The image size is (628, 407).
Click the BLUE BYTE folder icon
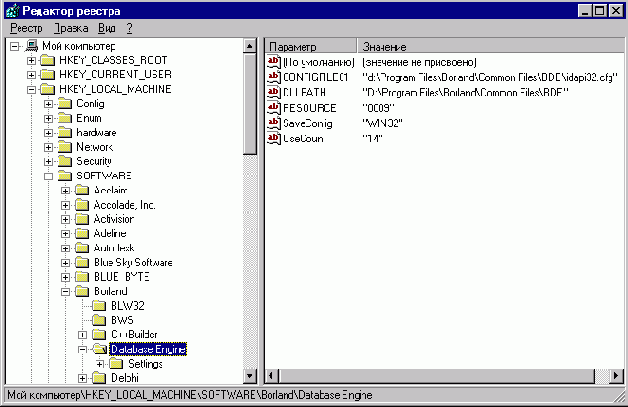tap(82, 277)
